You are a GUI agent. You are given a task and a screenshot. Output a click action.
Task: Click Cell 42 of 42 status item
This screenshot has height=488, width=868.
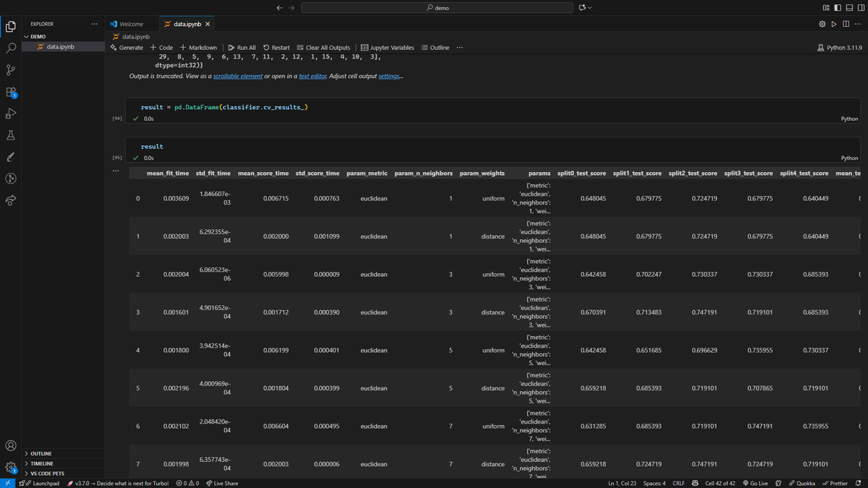click(x=720, y=483)
